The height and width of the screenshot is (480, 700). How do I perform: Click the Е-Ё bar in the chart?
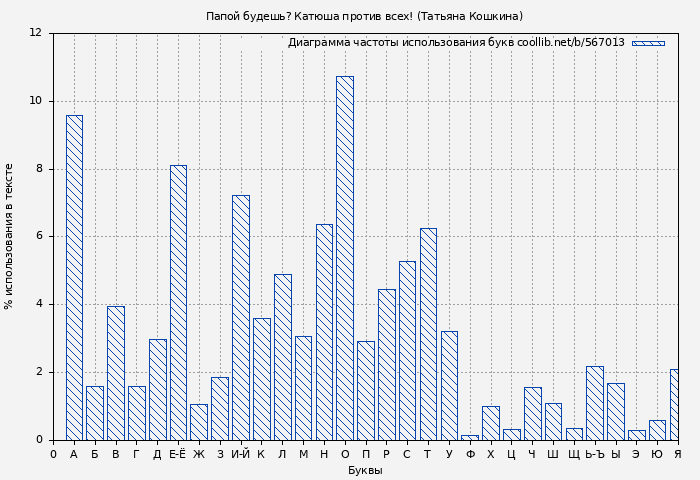(x=178, y=302)
